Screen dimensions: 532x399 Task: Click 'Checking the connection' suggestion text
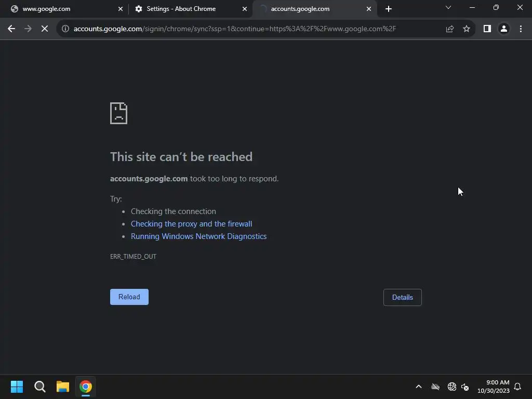pyautogui.click(x=174, y=211)
